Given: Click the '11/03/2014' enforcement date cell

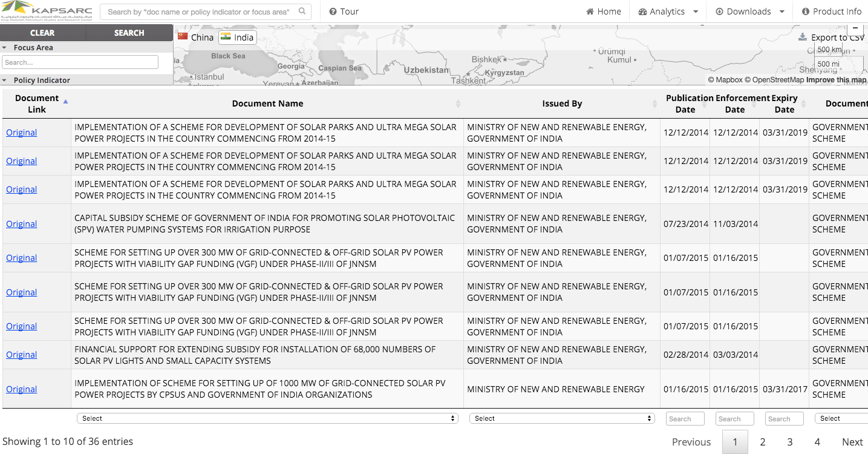Looking at the screenshot, I should click(735, 224).
